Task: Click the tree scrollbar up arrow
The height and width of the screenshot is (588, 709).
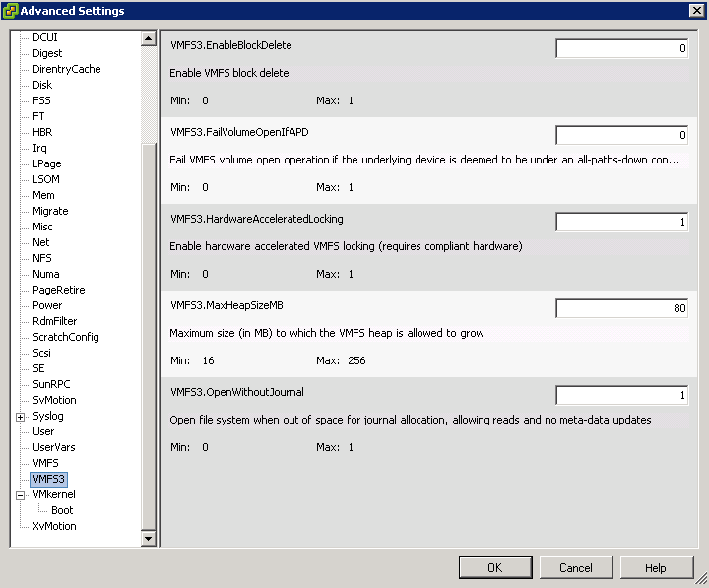Action: [149, 38]
